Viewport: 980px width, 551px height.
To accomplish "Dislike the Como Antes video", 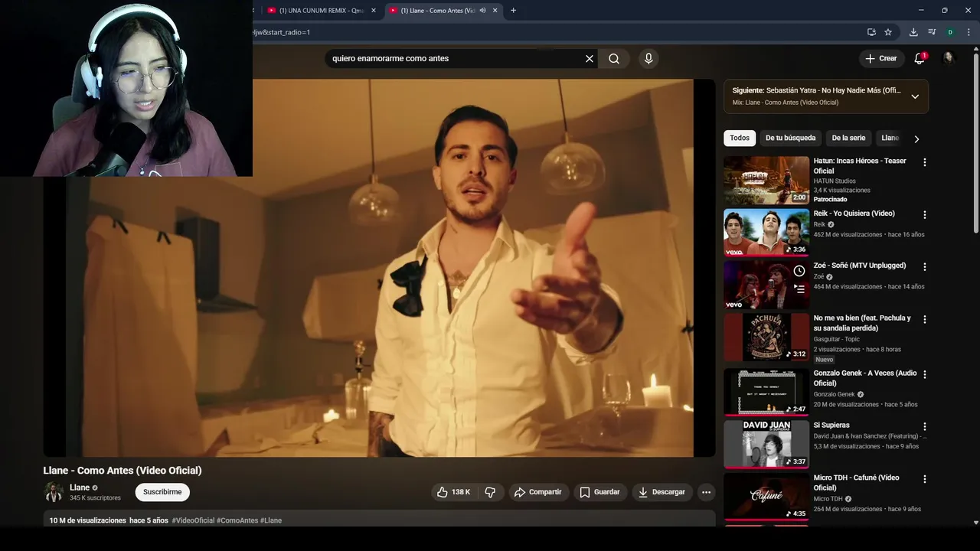I will (491, 492).
